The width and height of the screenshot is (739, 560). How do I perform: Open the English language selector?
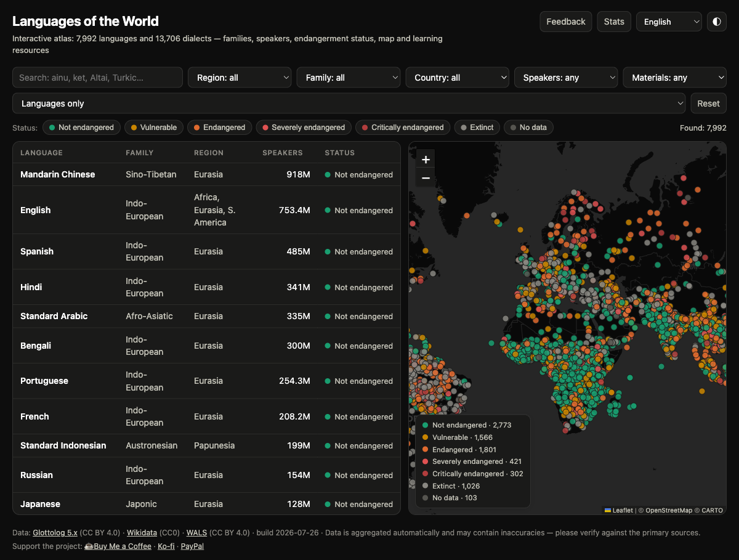pyautogui.click(x=669, y=22)
